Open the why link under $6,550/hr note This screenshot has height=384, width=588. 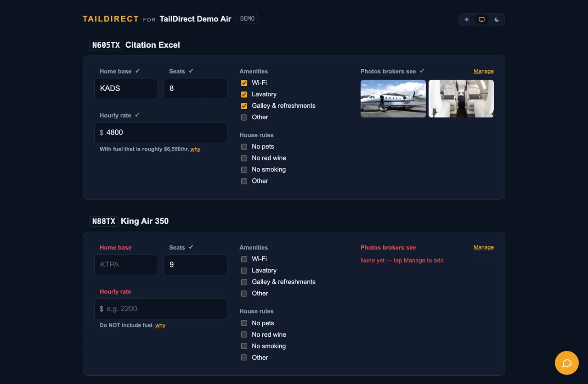tap(195, 149)
